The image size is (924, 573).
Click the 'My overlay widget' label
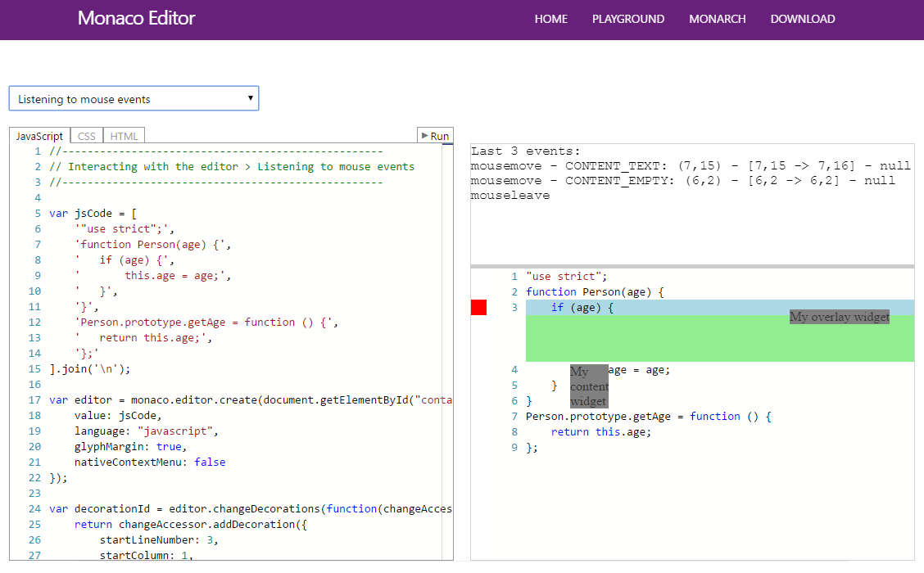839,317
